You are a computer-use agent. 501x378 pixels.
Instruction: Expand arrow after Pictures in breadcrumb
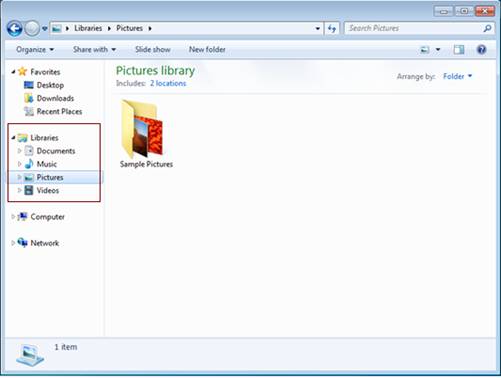tap(150, 29)
